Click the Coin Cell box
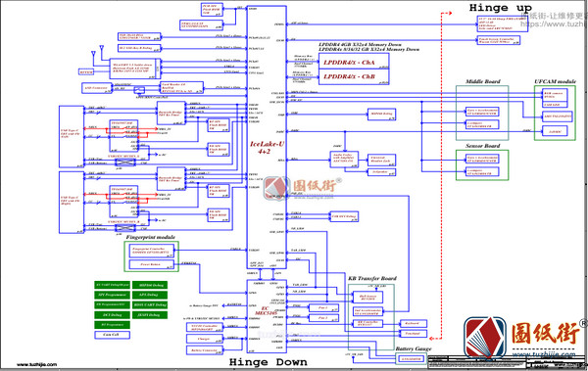Image resolution: width=588 pixels, height=371 pixels. click(x=112, y=335)
